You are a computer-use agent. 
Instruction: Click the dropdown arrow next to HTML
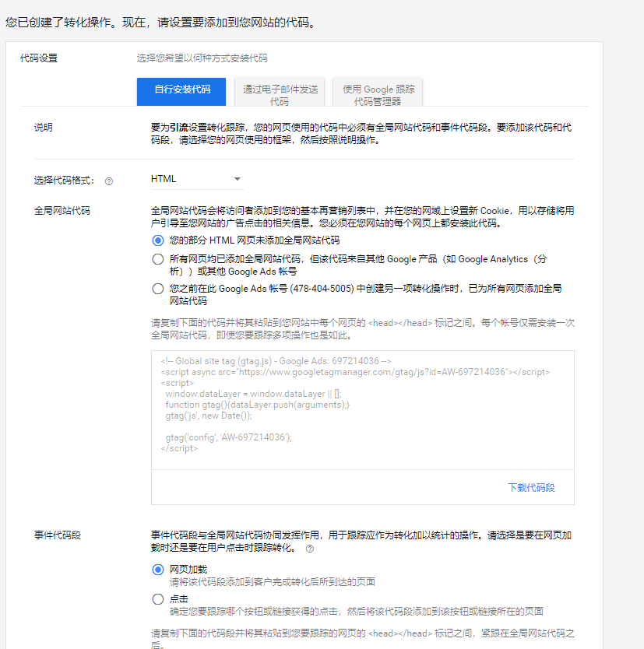pos(238,179)
